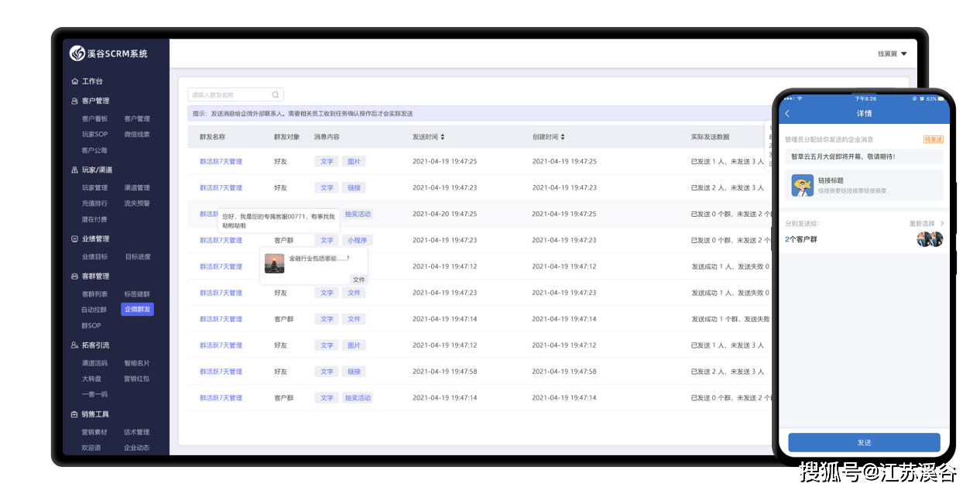
Task: Click the 销售工具 briefcase icon
Action: [x=74, y=414]
